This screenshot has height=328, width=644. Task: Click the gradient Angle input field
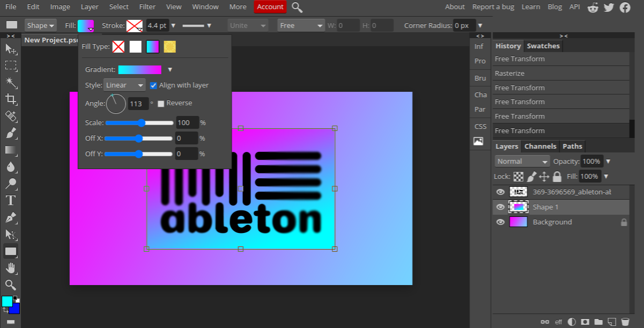coord(138,104)
